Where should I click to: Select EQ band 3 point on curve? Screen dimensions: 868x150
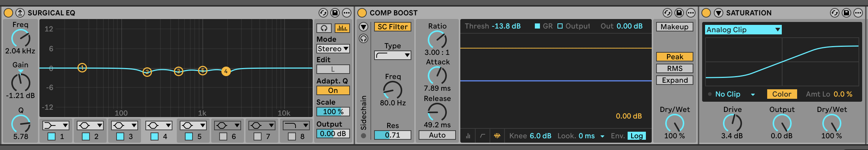[179, 71]
